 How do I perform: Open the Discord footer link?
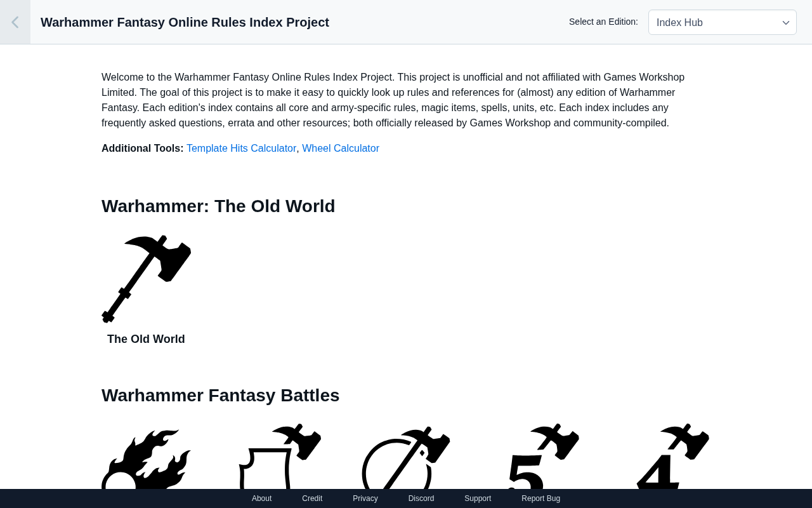click(421, 498)
